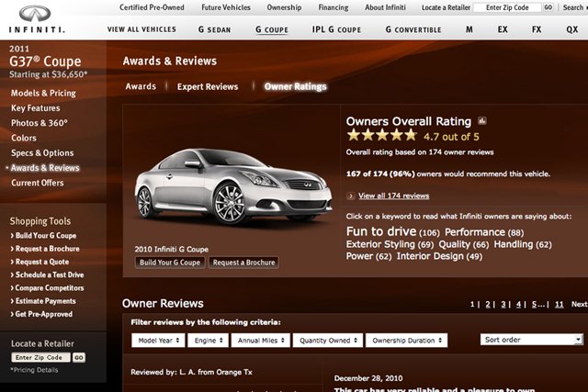Select the M model
The height and width of the screenshot is (392, 588).
pyautogui.click(x=469, y=29)
